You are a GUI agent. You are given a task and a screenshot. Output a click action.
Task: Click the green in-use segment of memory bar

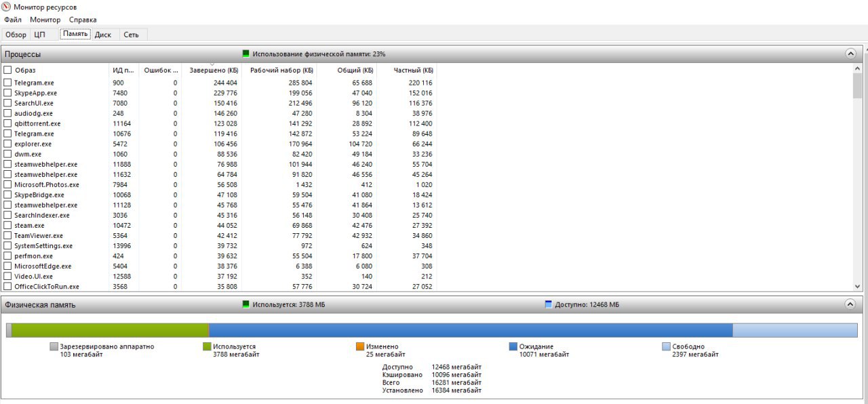pos(110,330)
